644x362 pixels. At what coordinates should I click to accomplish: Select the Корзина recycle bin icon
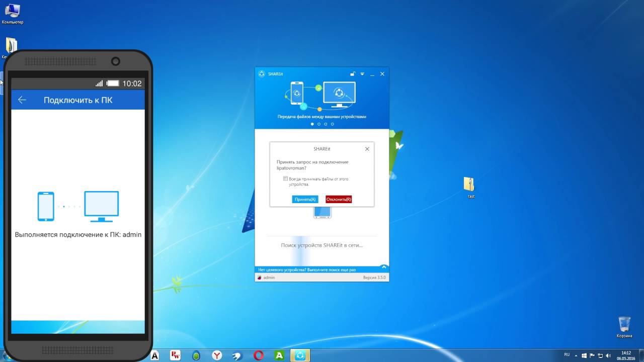tap(624, 327)
